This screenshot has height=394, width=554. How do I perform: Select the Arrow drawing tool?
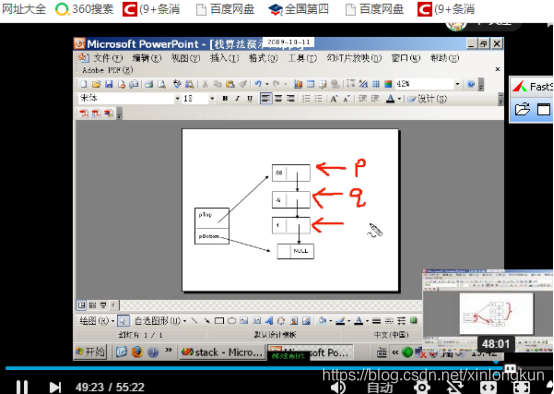[x=207, y=321]
